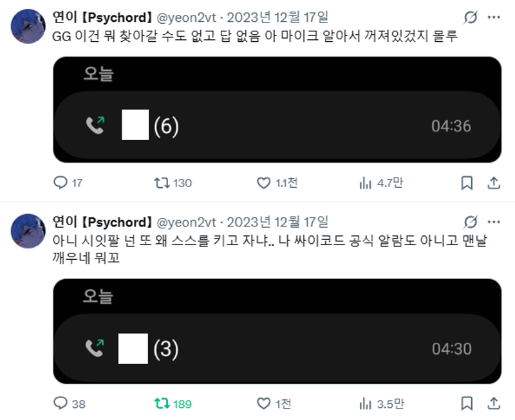Reply to the second tweet with 38 comments
Image resolution: width=515 pixels, height=420 pixels.
70,403
